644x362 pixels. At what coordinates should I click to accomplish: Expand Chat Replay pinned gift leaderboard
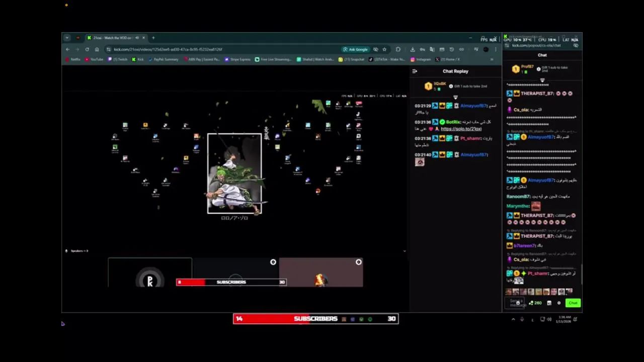(455, 97)
